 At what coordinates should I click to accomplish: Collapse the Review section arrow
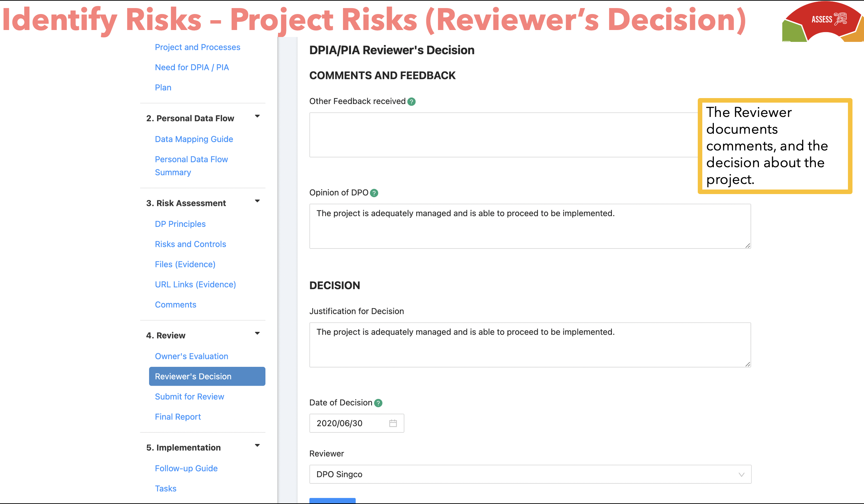[257, 333]
